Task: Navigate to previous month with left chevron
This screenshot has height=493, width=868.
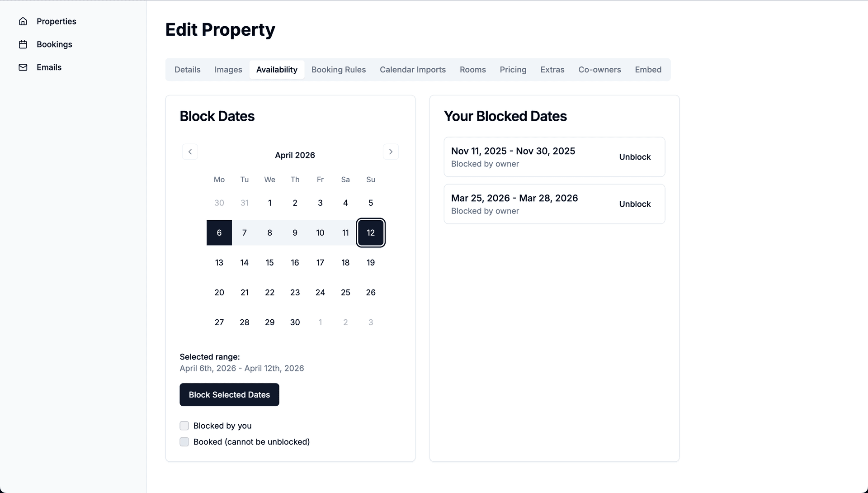Action: (190, 152)
